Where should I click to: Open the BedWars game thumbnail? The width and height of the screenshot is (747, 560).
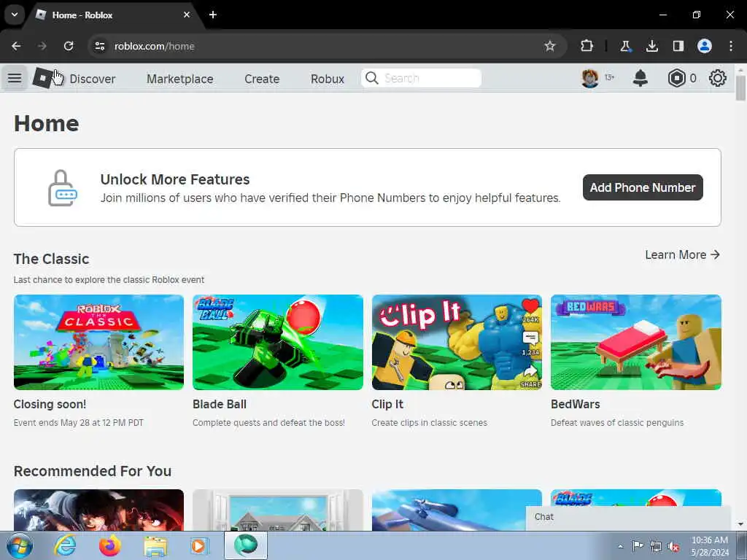635,342
